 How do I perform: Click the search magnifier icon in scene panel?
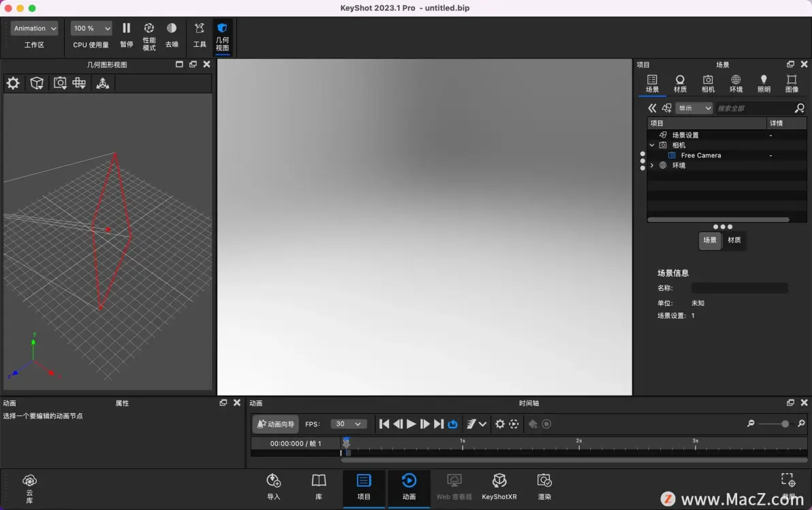coord(800,108)
